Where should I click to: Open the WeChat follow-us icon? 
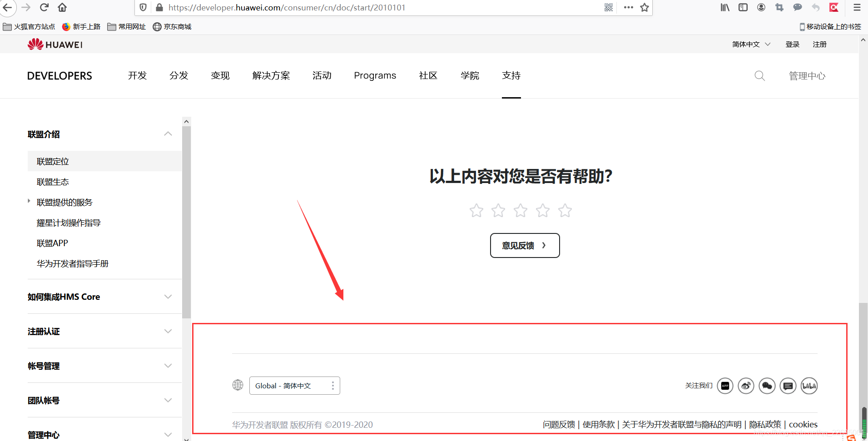(767, 386)
